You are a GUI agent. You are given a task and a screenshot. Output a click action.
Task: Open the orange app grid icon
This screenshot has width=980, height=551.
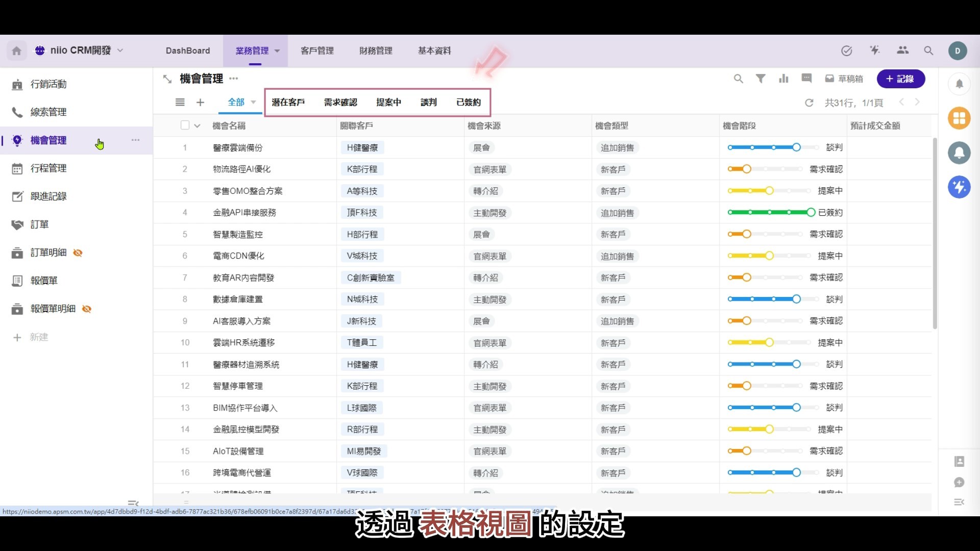pos(959,118)
